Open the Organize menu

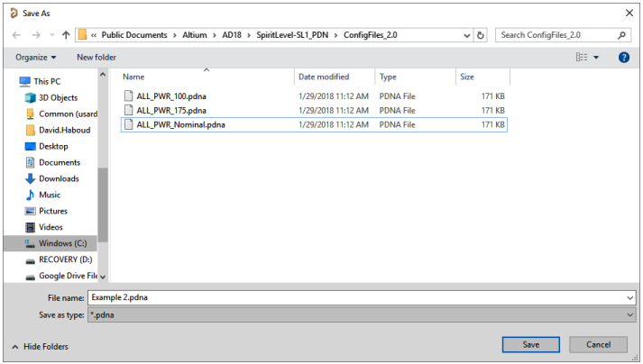36,58
